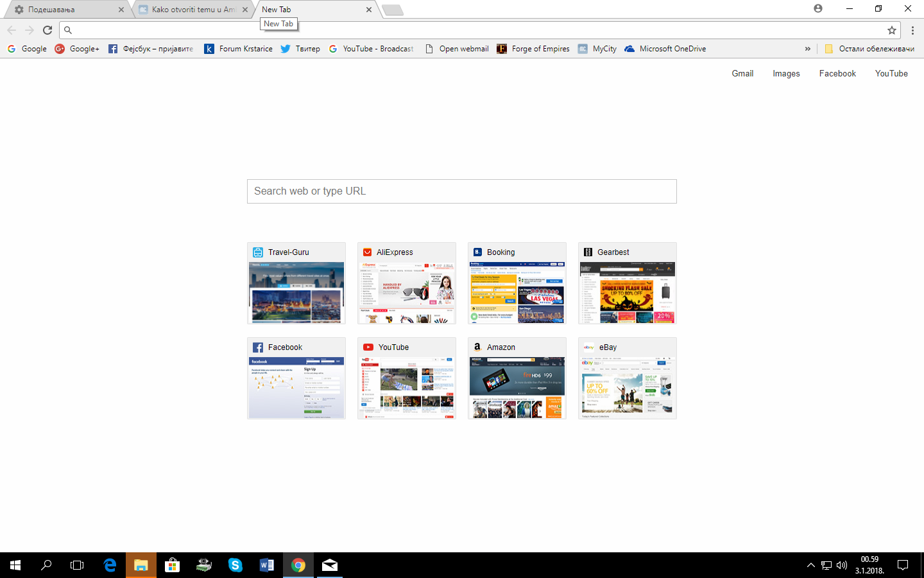Screen dimensions: 924x578
Task: Open Word from the taskbar
Action: [267, 565]
